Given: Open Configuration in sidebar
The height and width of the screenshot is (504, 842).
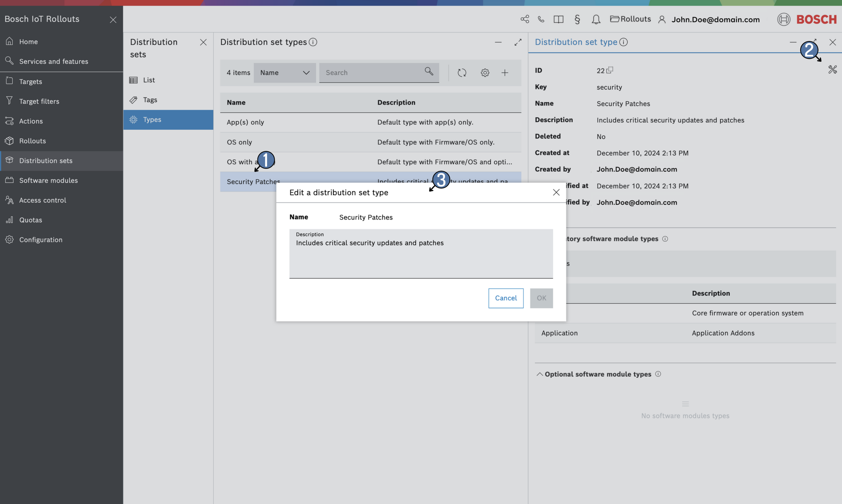Looking at the screenshot, I should 62,239.
